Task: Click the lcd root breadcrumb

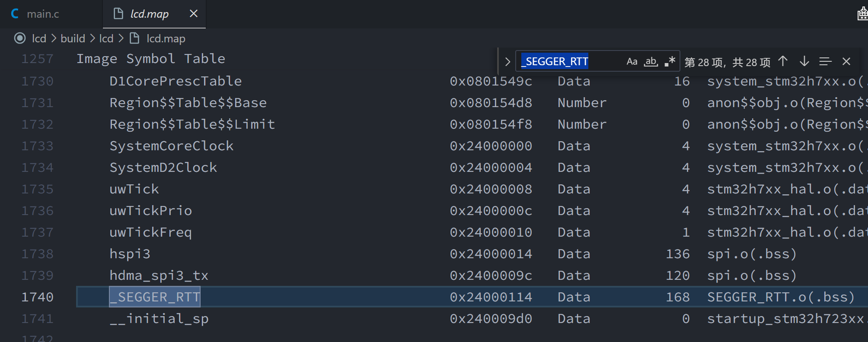Action: click(39, 38)
